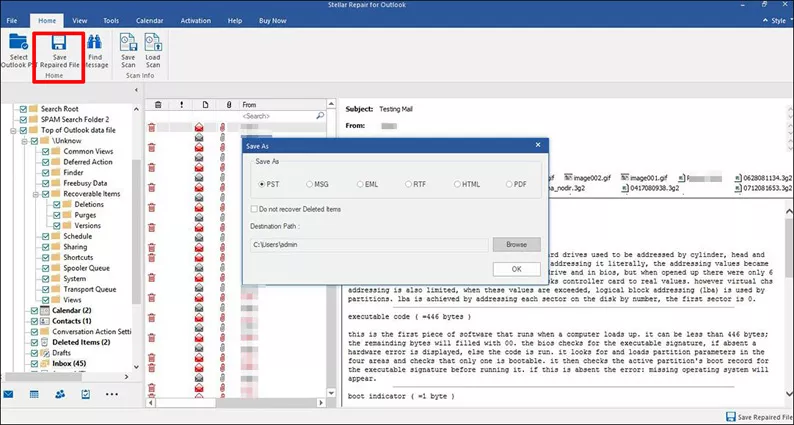Open tasks view icon in bottom navigation
Screen dimensions: 794x425
86,395
